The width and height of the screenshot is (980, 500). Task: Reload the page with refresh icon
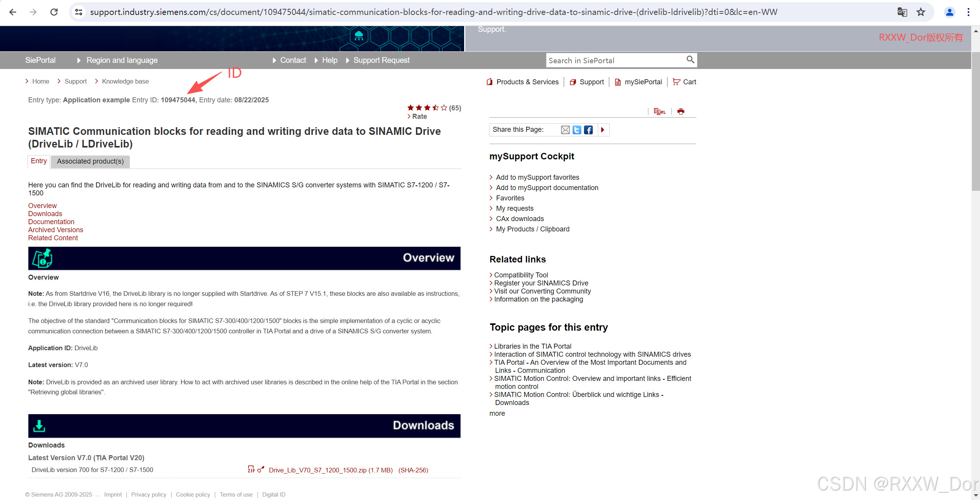[x=54, y=12]
